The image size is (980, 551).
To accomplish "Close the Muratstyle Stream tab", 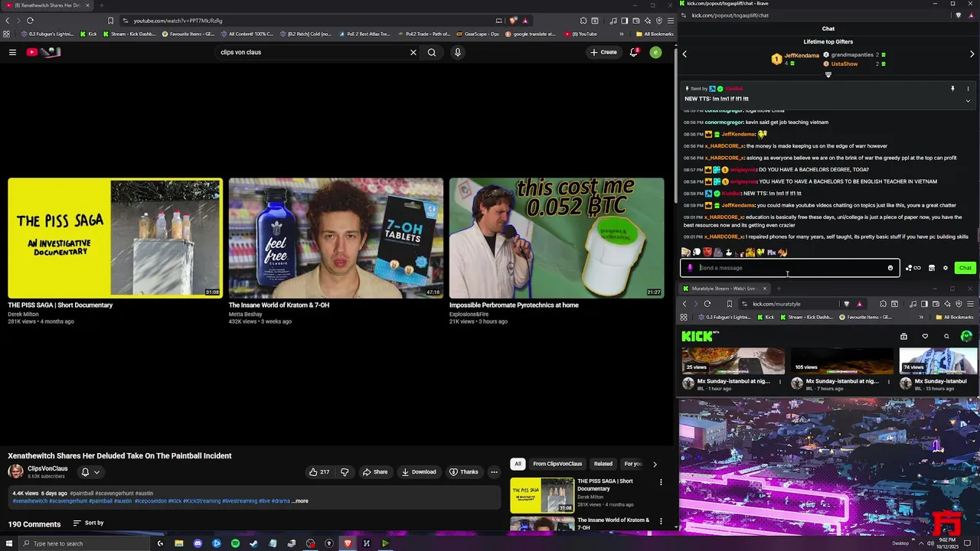I will (764, 289).
